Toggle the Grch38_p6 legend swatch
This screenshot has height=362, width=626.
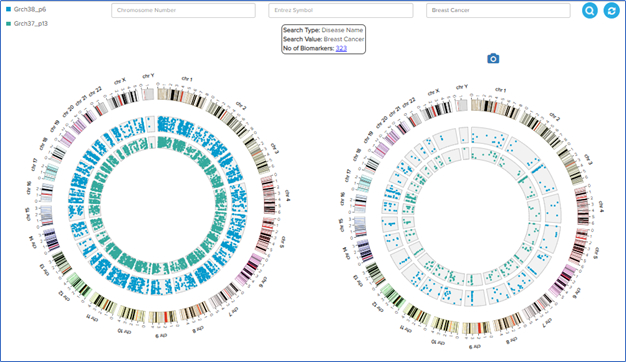8,9
